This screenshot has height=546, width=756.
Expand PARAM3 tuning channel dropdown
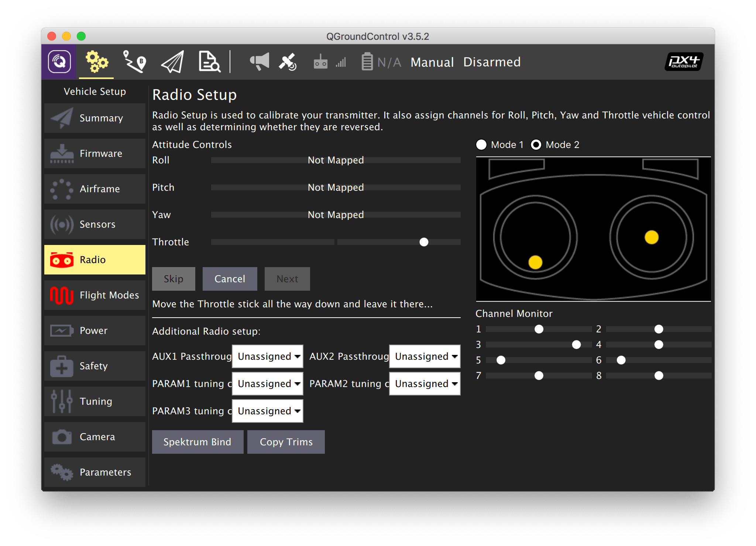(268, 411)
